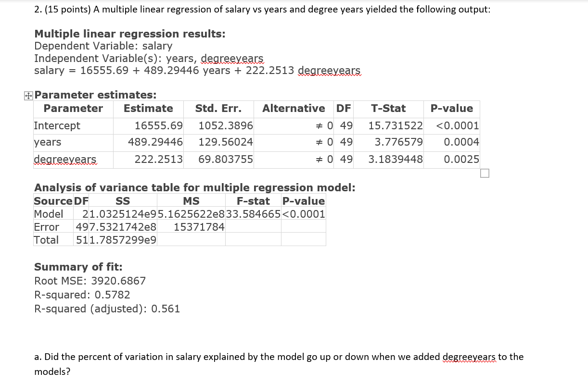
Task: Click the T-Stat value 15.731522
Action: [394, 125]
